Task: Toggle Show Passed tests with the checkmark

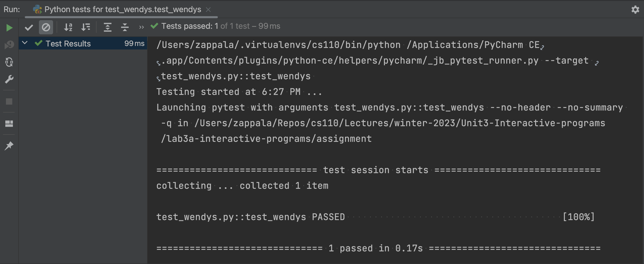Action: (29, 28)
